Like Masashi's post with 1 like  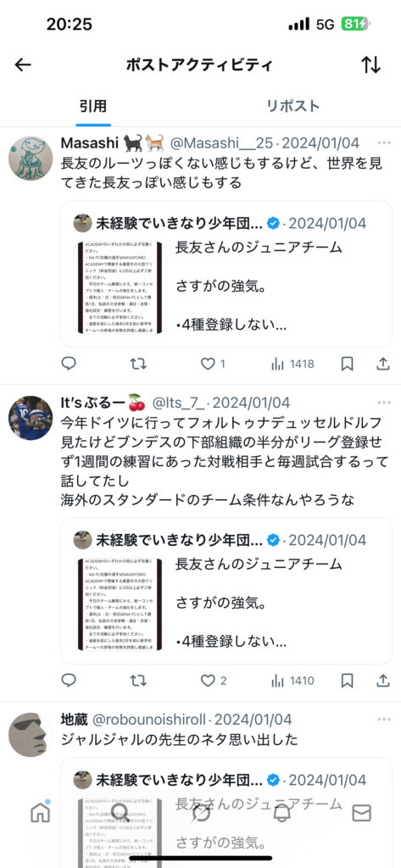point(213,364)
